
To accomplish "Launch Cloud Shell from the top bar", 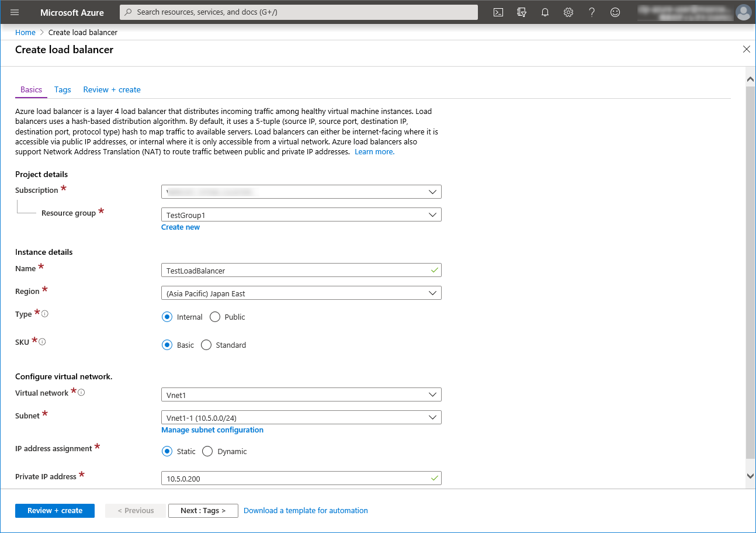I will click(498, 12).
